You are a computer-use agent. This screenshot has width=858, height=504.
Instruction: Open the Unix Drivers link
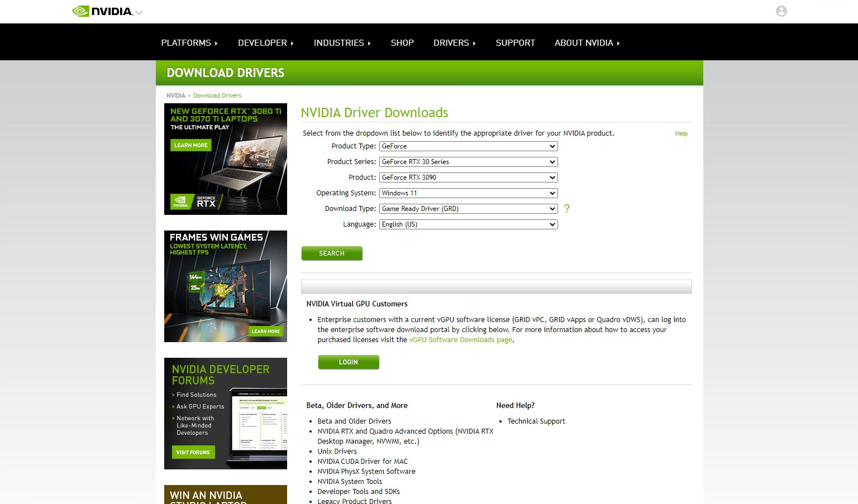[x=337, y=452]
